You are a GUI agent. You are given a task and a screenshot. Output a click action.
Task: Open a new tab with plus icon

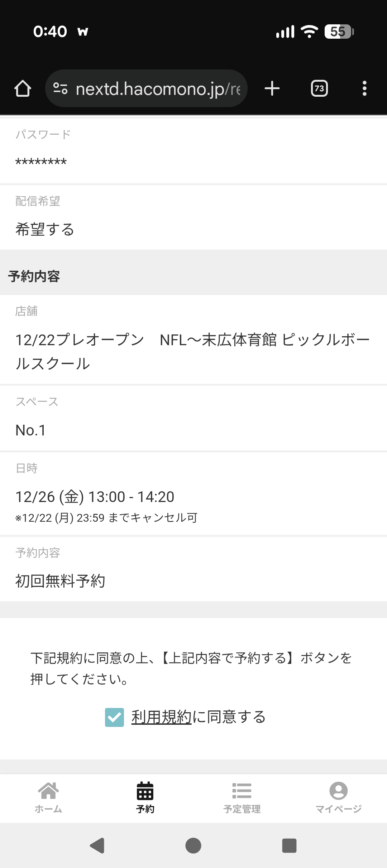pyautogui.click(x=272, y=88)
